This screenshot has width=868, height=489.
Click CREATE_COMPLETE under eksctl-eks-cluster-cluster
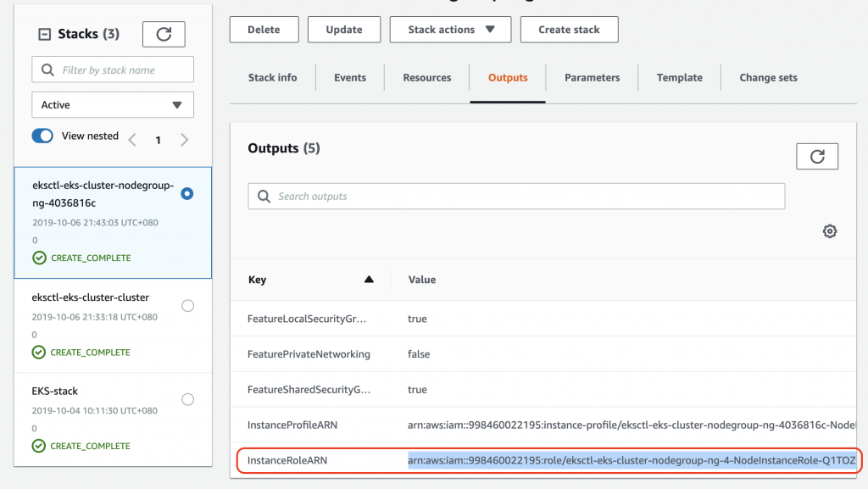click(x=90, y=353)
